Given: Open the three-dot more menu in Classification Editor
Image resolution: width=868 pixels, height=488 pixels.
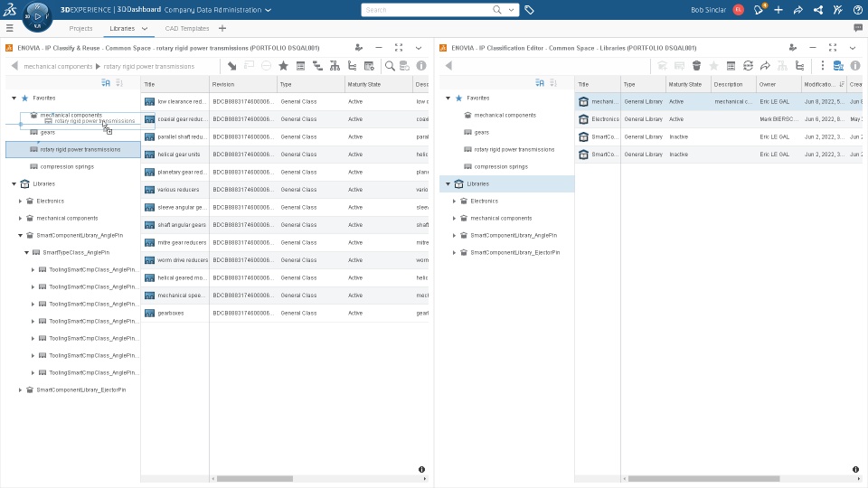Looking at the screenshot, I should (x=822, y=66).
